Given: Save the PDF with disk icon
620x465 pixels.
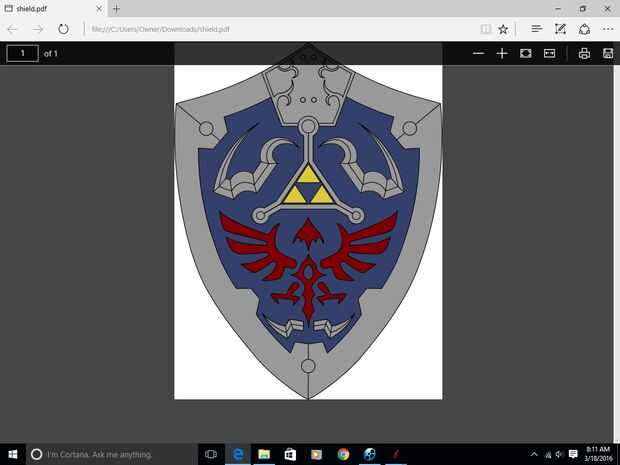Looking at the screenshot, I should [608, 53].
